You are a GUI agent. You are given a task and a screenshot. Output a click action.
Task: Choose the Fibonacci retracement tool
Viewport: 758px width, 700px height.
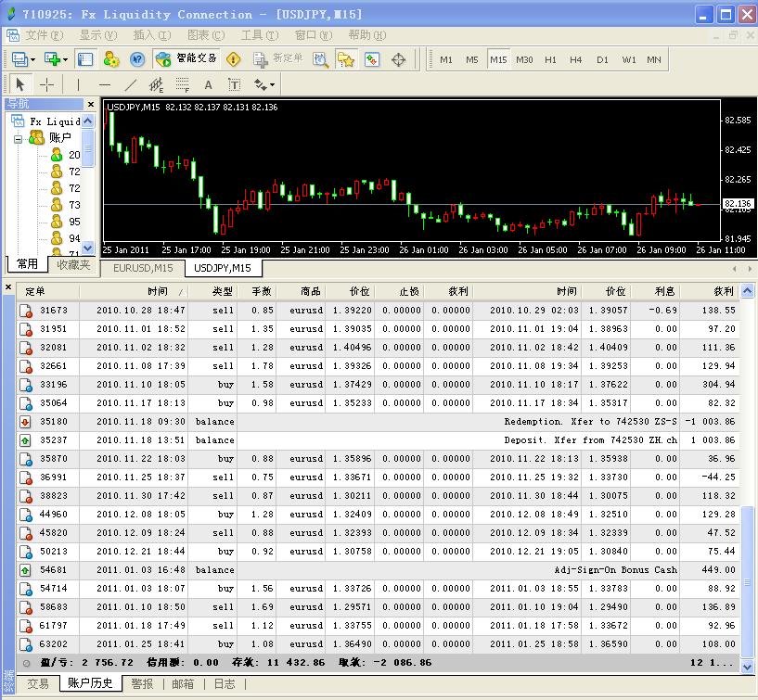click(x=182, y=84)
